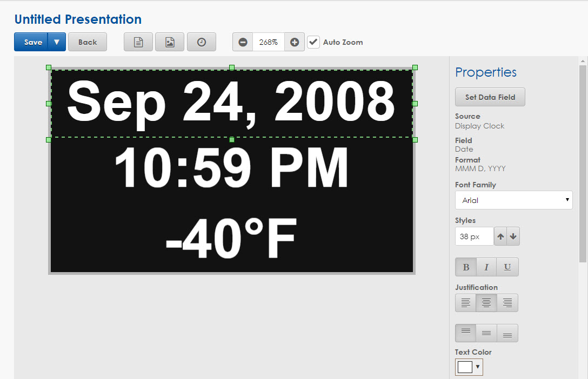
Task: Click the top-right resize handle of date field
Action: click(x=415, y=67)
